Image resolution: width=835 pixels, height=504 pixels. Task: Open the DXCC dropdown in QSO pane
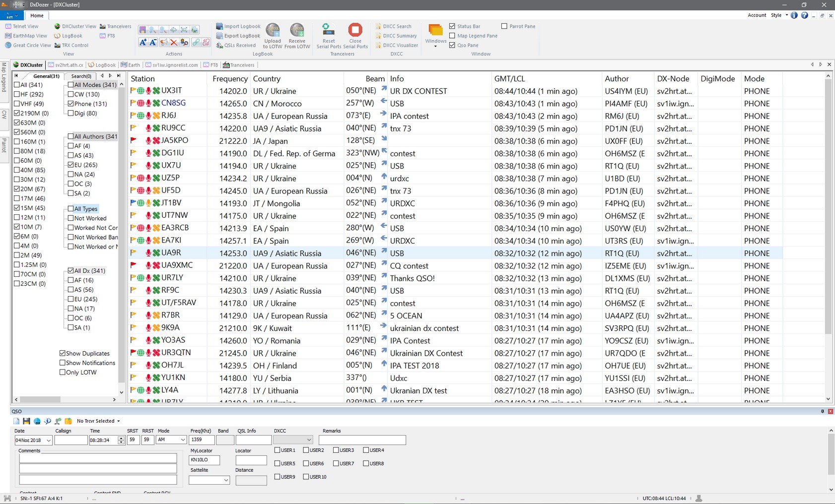coord(309,440)
